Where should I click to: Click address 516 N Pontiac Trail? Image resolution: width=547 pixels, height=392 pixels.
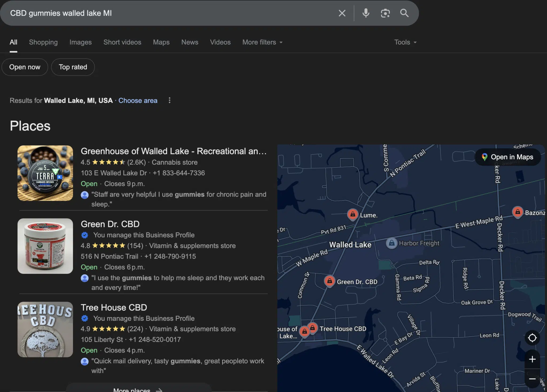(x=110, y=256)
